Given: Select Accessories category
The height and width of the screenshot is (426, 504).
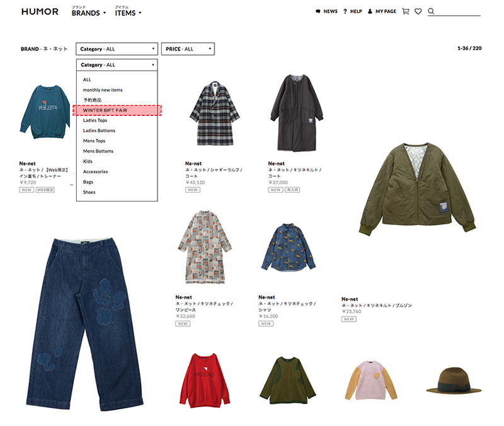Looking at the screenshot, I should click(x=96, y=171).
